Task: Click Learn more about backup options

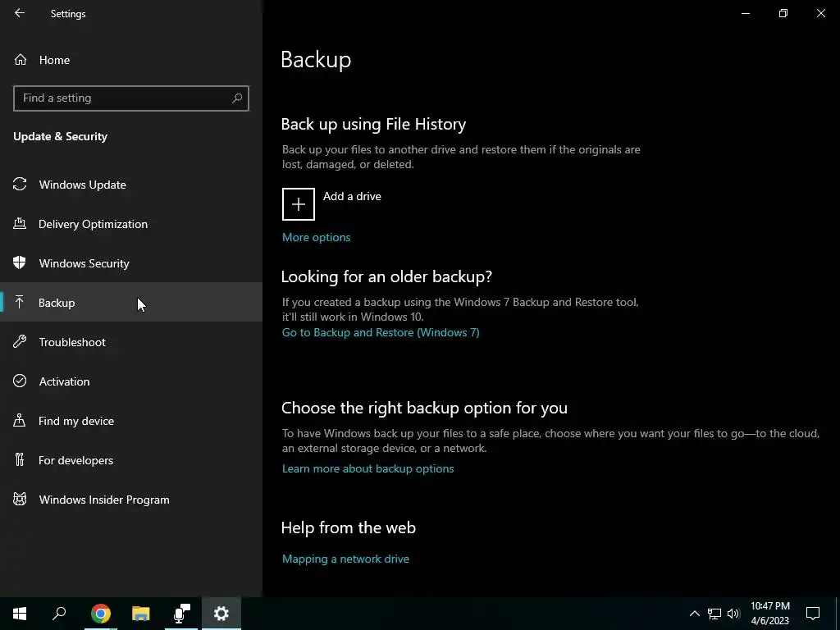Action: (x=367, y=468)
